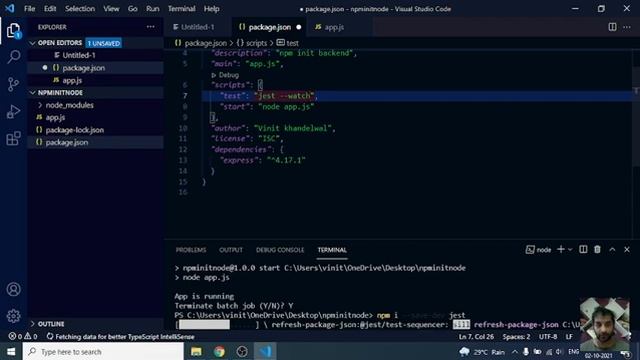Image resolution: width=640 pixels, height=360 pixels.
Task: Open Untitled-1 in Open Editors list
Action: 78,55
